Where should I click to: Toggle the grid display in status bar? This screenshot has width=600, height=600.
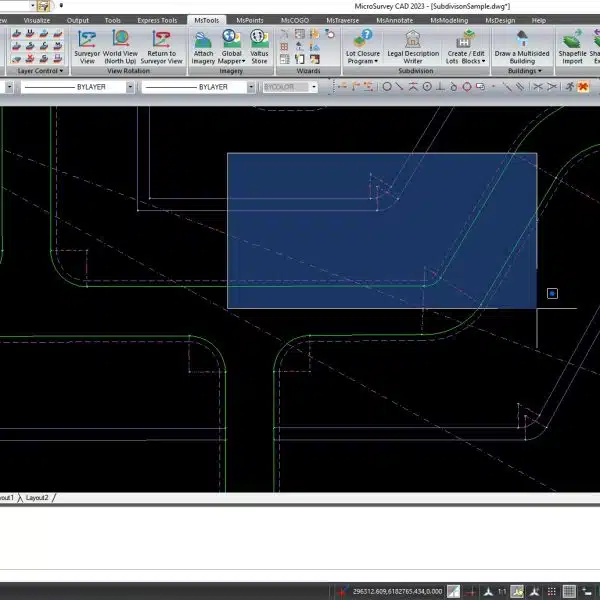pos(569,591)
